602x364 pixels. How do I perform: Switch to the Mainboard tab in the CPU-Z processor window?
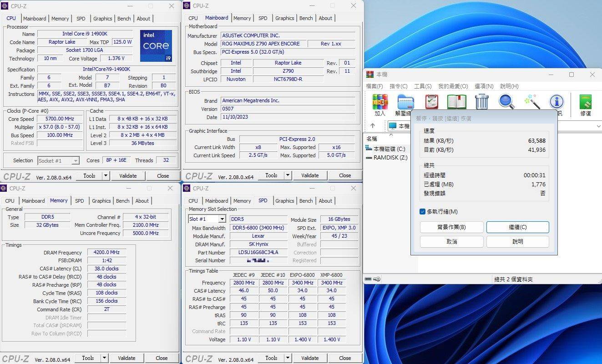click(x=35, y=19)
